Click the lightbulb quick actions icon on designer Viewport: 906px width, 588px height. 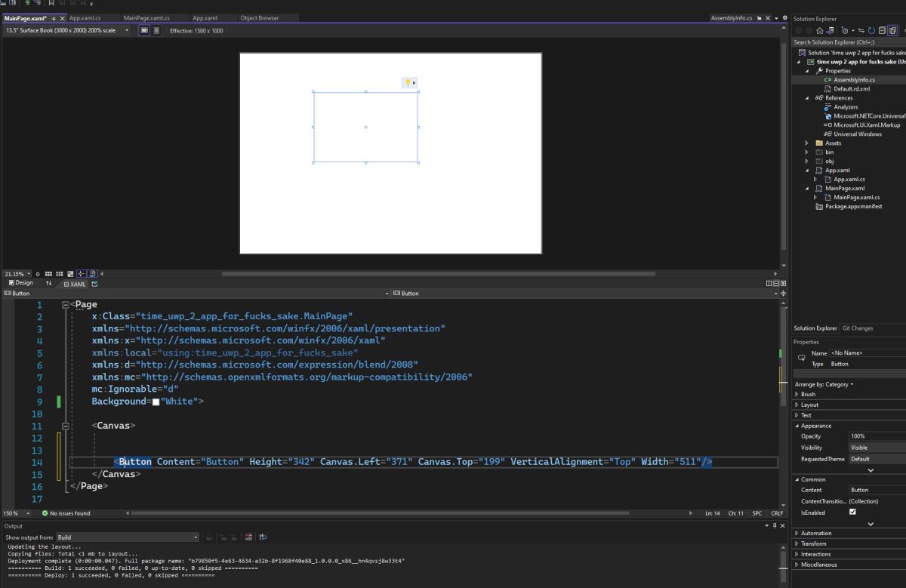click(x=408, y=82)
